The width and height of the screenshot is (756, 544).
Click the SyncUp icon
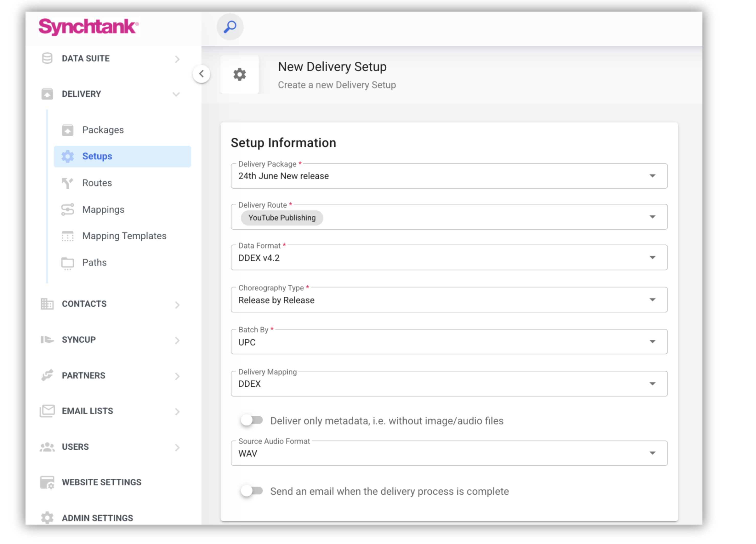pos(47,340)
